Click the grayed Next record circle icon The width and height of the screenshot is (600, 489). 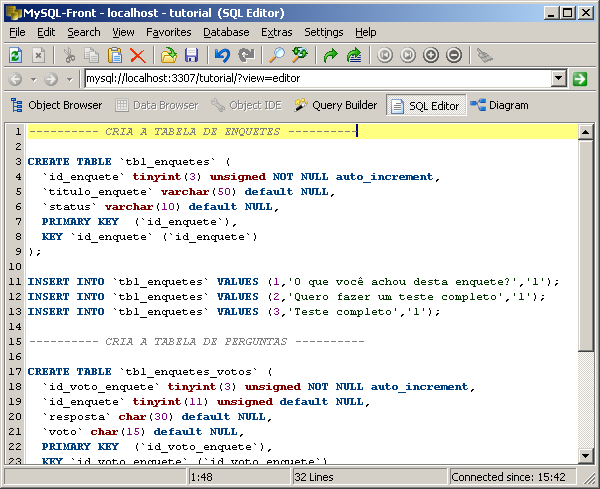pos(408,55)
